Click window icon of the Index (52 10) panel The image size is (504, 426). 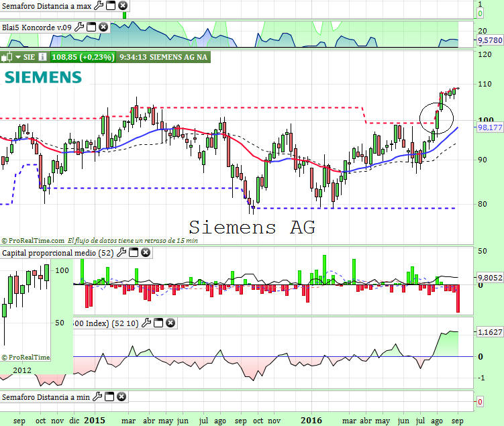pos(158,323)
